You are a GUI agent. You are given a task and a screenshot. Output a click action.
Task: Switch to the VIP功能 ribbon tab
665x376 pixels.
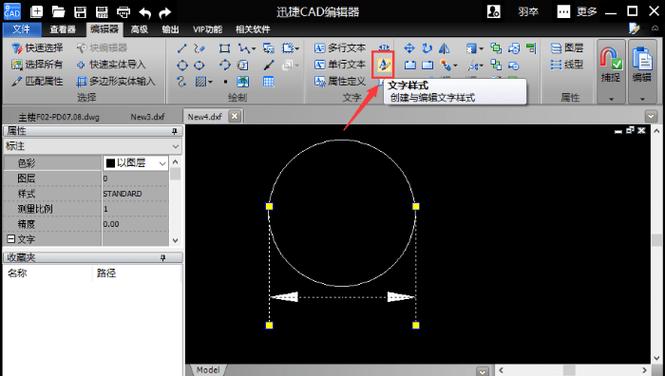(x=207, y=29)
